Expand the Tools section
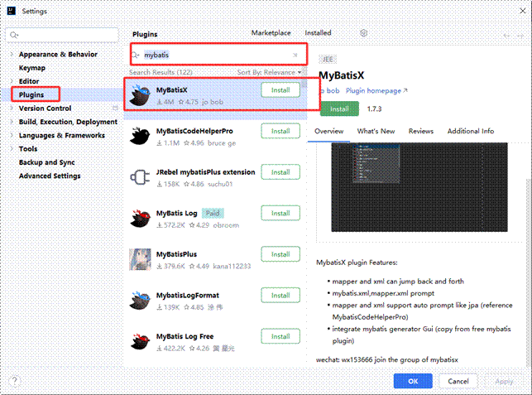The width and height of the screenshot is (532, 395). pyautogui.click(x=12, y=149)
